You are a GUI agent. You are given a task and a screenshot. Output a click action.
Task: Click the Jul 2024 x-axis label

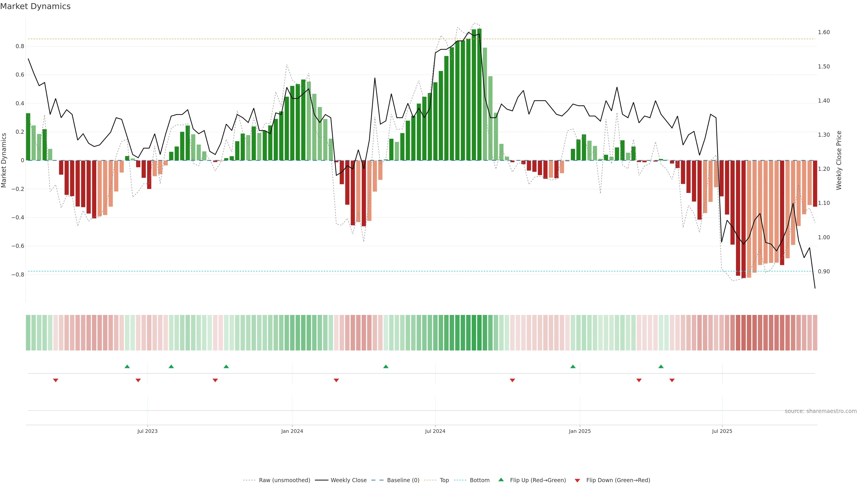[x=435, y=431]
